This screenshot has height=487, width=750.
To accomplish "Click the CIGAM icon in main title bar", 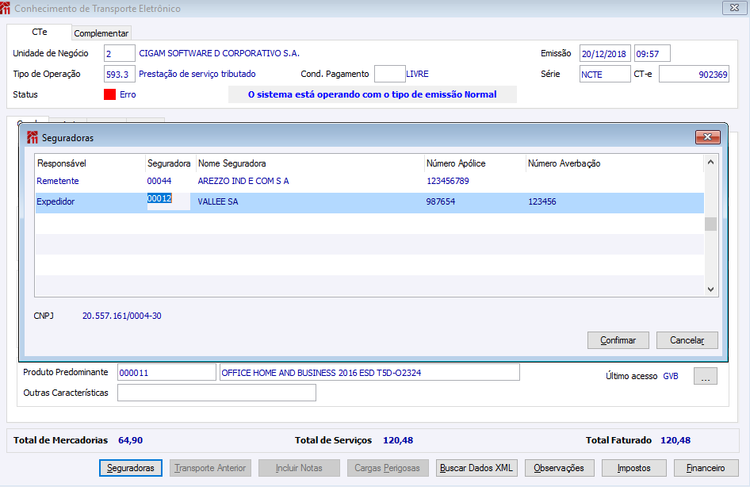I will click(x=5, y=8).
